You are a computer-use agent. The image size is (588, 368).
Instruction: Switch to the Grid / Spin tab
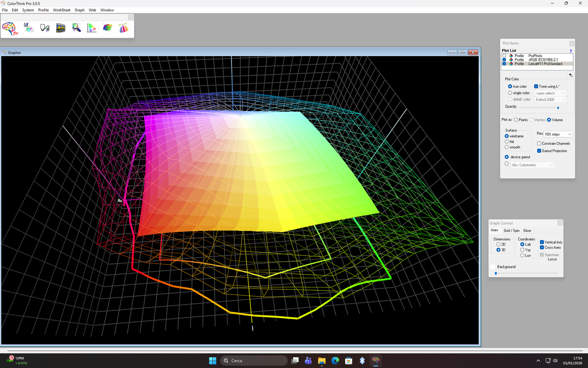coord(511,230)
